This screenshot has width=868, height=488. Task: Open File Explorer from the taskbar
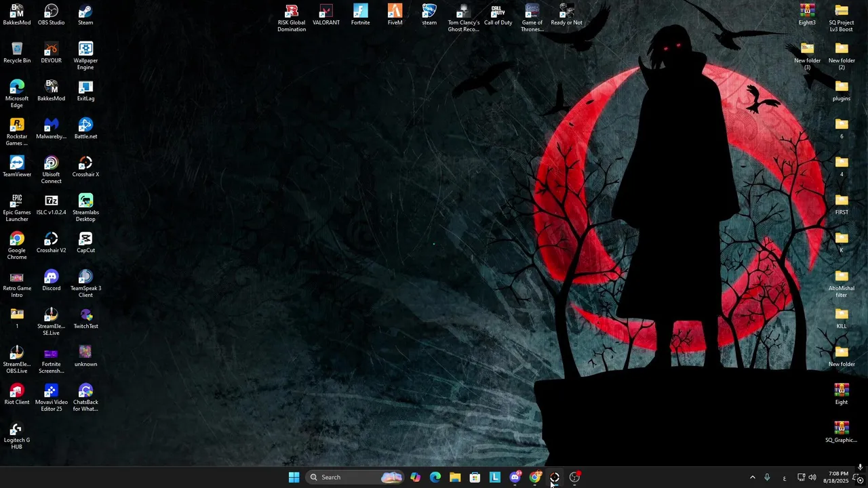pyautogui.click(x=455, y=477)
